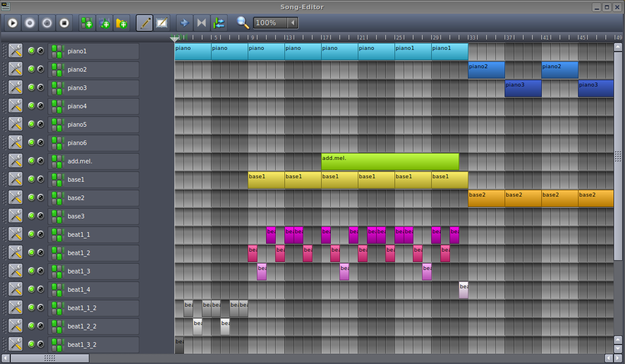Select the Edit (selection) mode tool
The image size is (625, 364).
pos(162,23)
